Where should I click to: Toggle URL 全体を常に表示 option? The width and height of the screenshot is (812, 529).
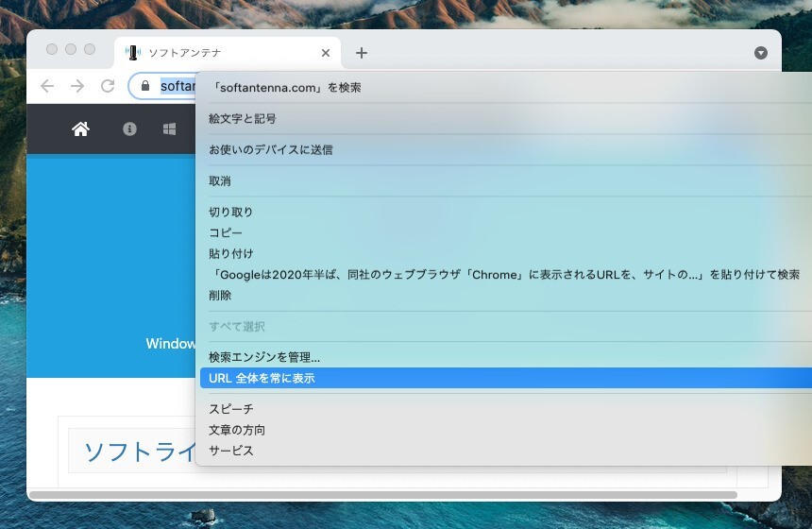click(262, 378)
